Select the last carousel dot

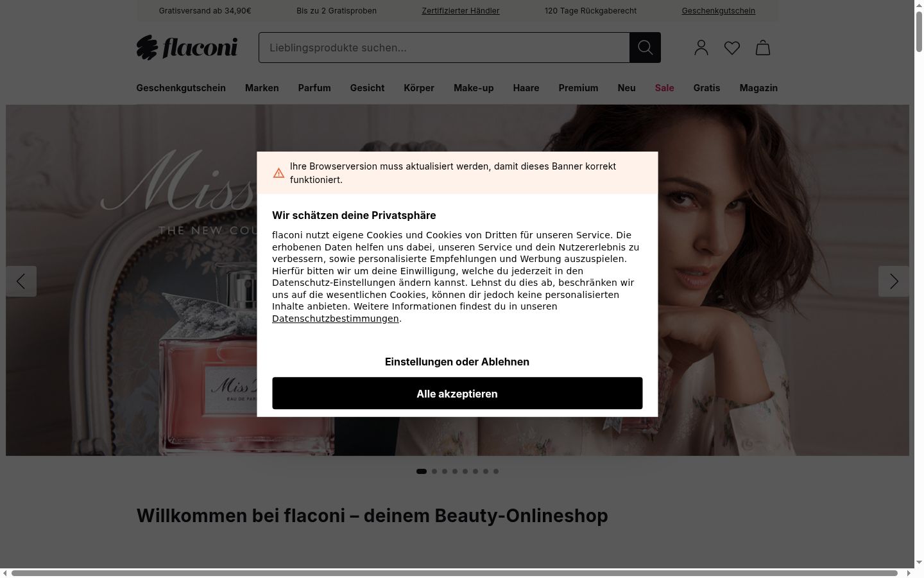click(x=496, y=471)
